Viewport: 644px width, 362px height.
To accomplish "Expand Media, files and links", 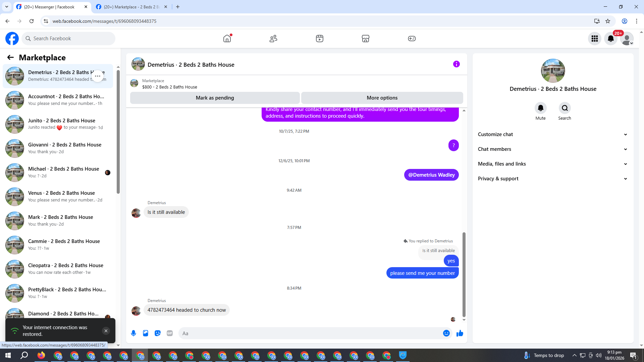I will click(x=553, y=164).
